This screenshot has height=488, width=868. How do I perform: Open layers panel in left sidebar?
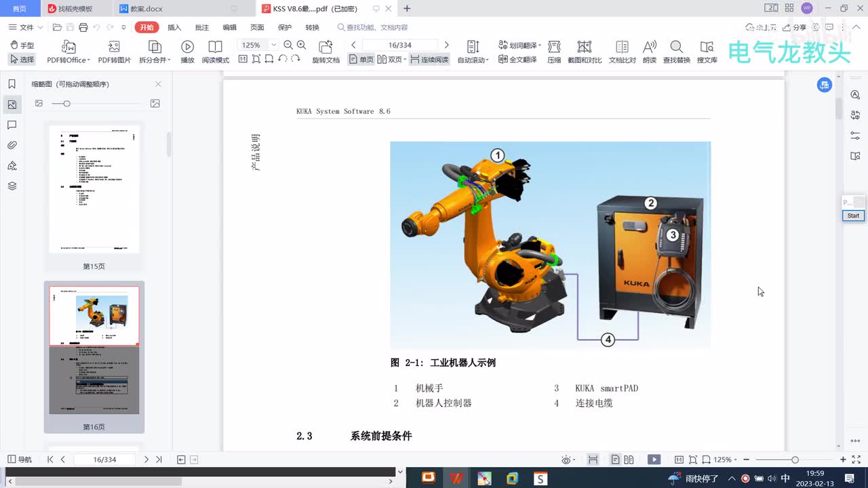tap(12, 186)
